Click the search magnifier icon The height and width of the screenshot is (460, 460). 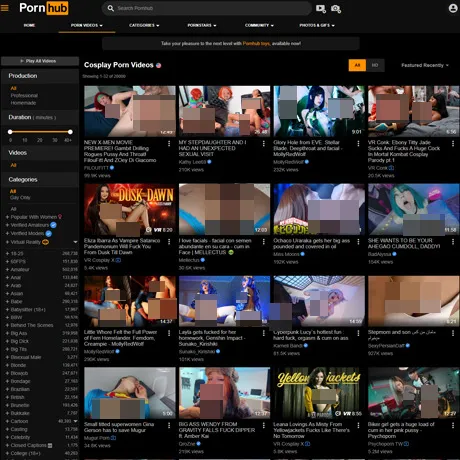coord(111,8)
